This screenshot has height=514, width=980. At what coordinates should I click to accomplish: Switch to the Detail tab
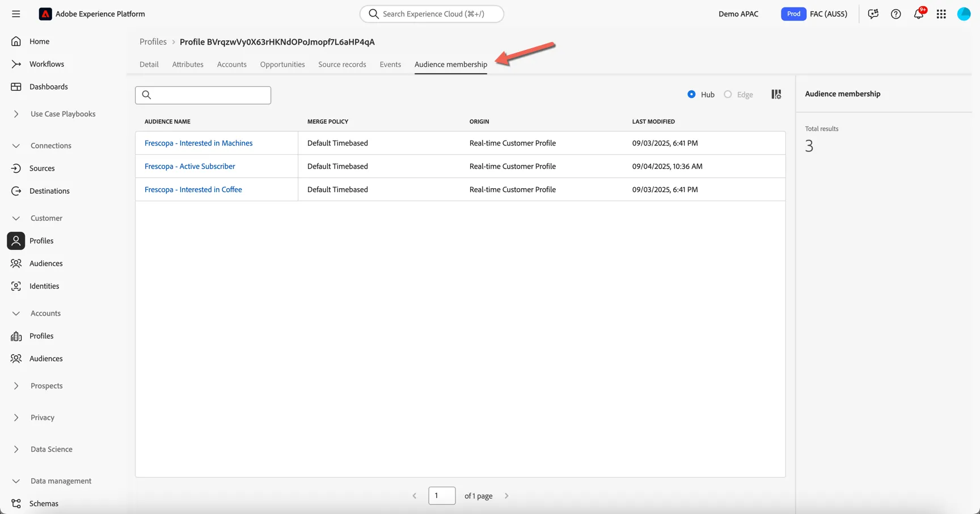(x=149, y=65)
